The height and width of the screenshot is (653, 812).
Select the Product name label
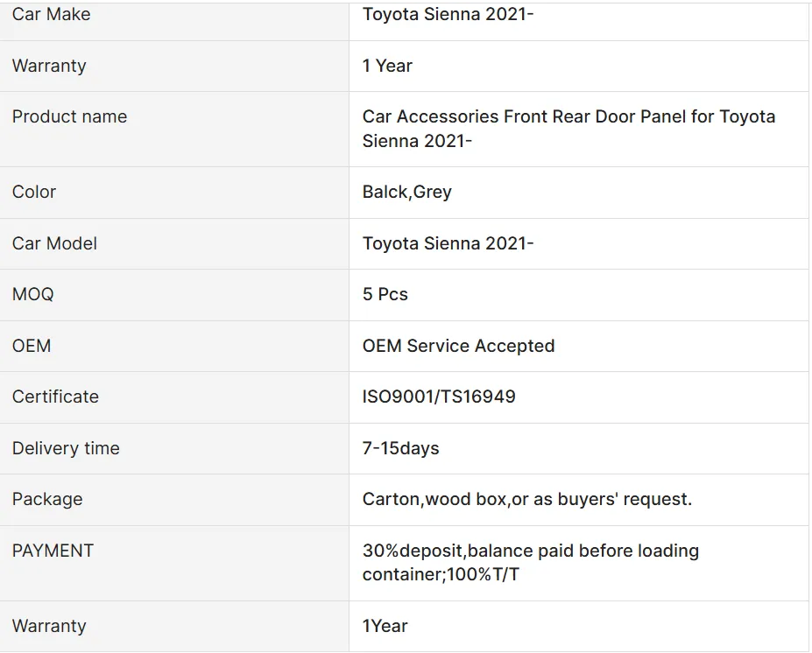tap(69, 116)
